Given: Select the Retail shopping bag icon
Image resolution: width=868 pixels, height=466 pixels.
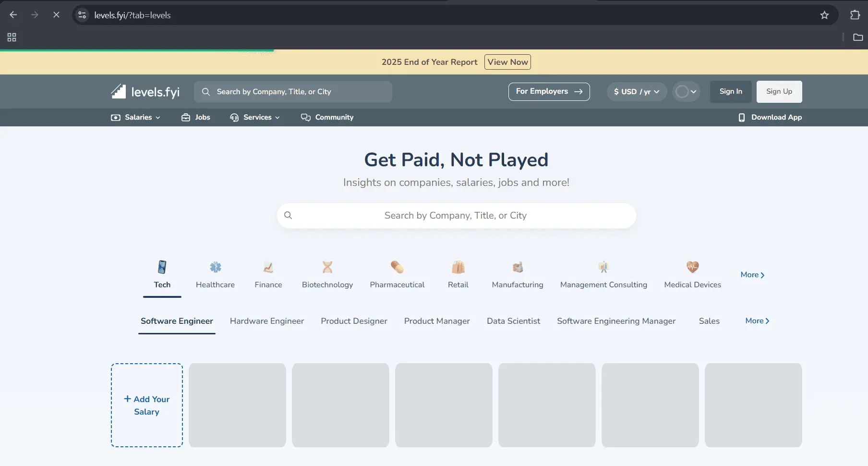Looking at the screenshot, I should point(458,267).
